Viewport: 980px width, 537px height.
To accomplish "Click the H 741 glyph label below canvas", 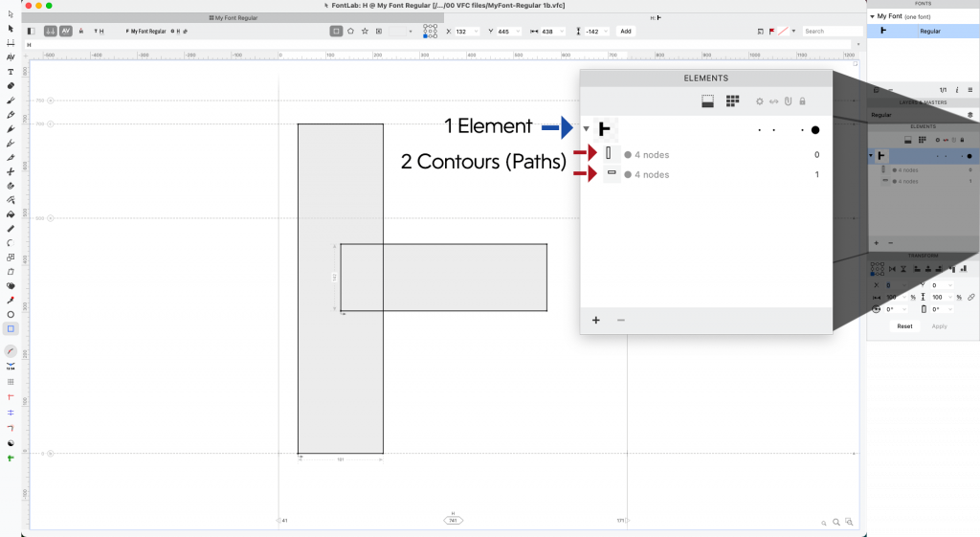I will click(453, 518).
